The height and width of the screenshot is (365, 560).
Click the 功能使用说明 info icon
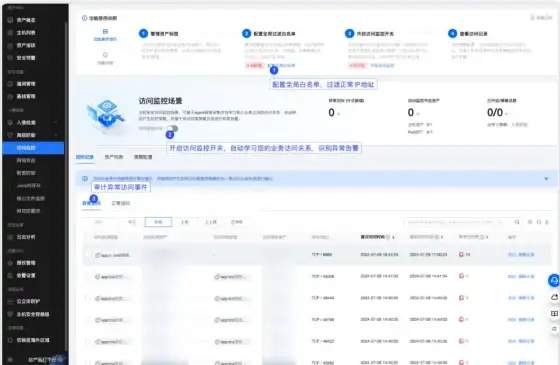84,18
